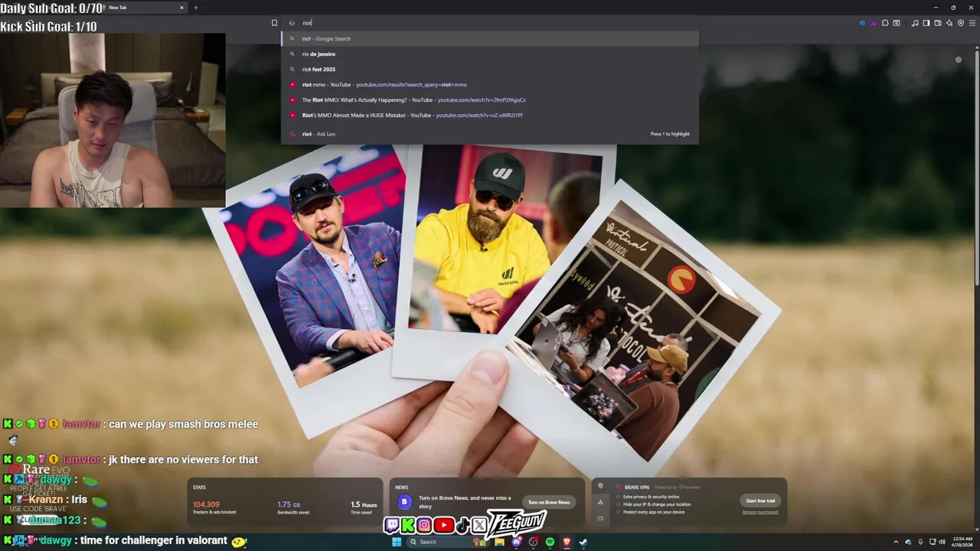Image resolution: width=980 pixels, height=551 pixels.
Task: Select the bottom icon in VPN card sidebar
Action: 600,518
